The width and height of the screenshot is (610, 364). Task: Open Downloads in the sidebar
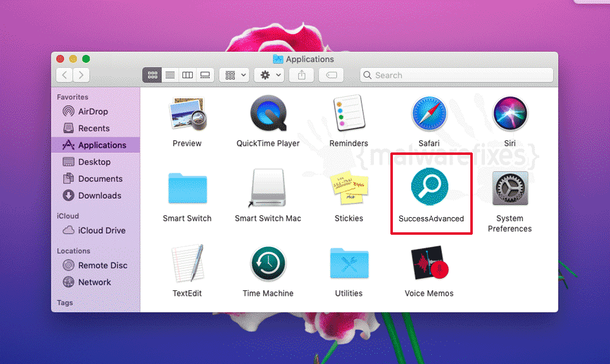click(96, 196)
